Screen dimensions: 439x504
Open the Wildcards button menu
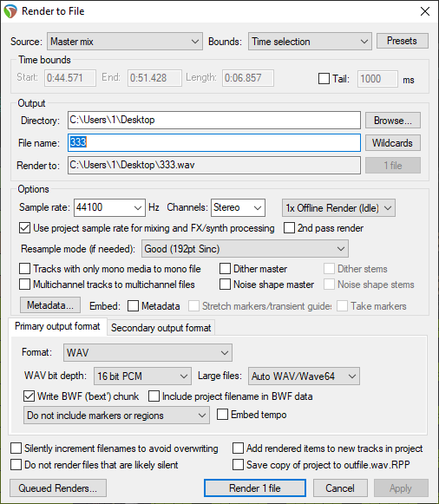click(393, 143)
